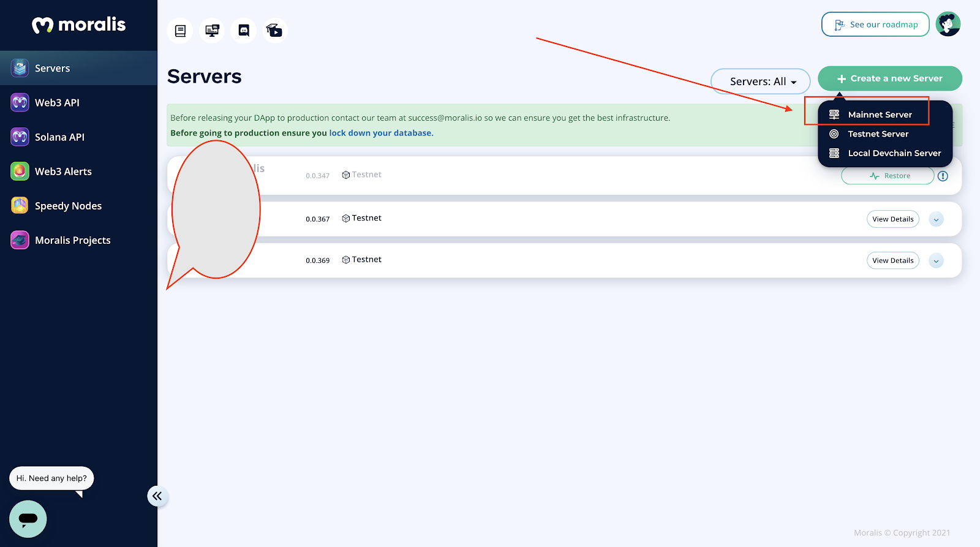The image size is (980, 547).
Task: Follow the lock down your database link
Action: coord(381,133)
